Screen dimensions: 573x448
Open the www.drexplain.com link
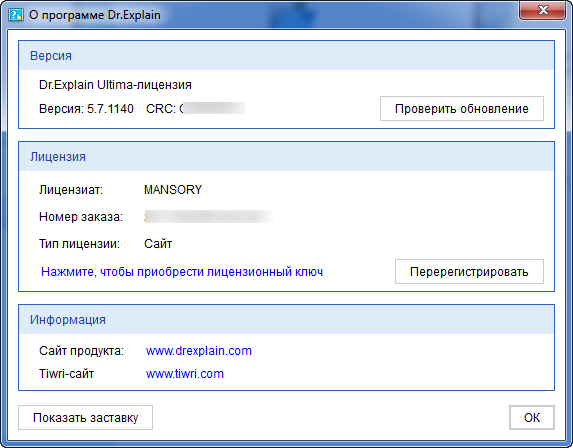coord(199,351)
